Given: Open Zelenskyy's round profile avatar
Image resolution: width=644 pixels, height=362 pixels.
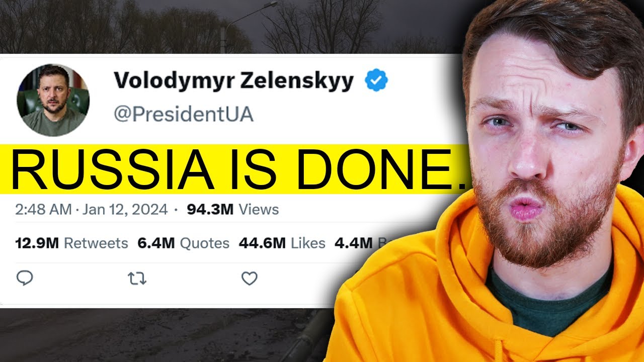Looking at the screenshot, I should [53, 100].
